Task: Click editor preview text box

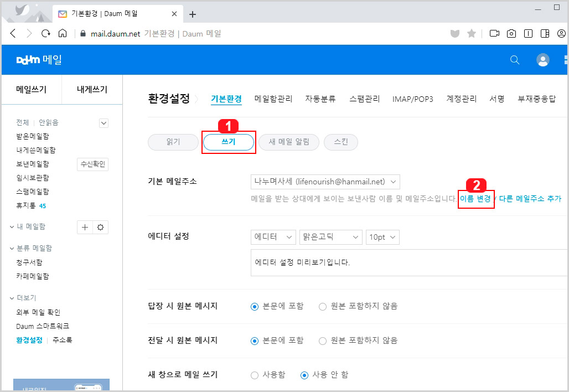Action: tap(409, 263)
